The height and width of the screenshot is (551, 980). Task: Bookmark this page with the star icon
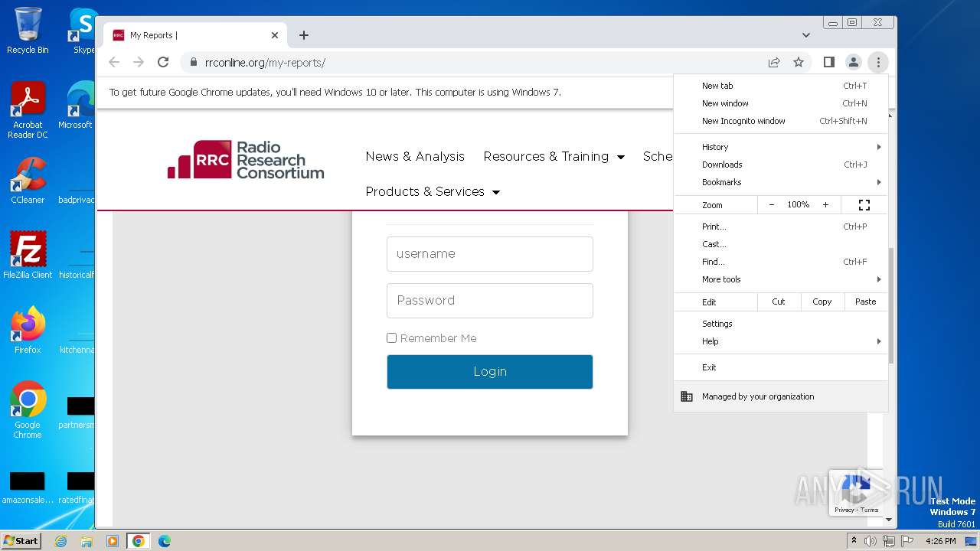point(799,62)
